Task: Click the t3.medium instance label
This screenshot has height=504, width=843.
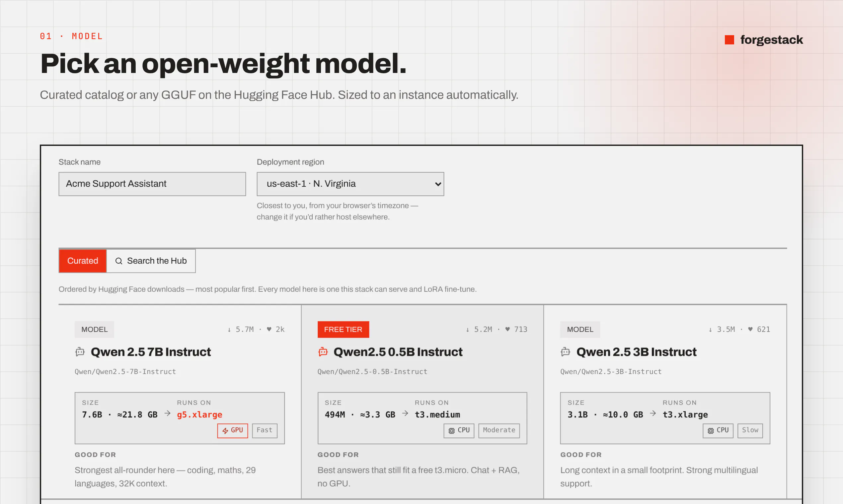Action: pos(437,415)
